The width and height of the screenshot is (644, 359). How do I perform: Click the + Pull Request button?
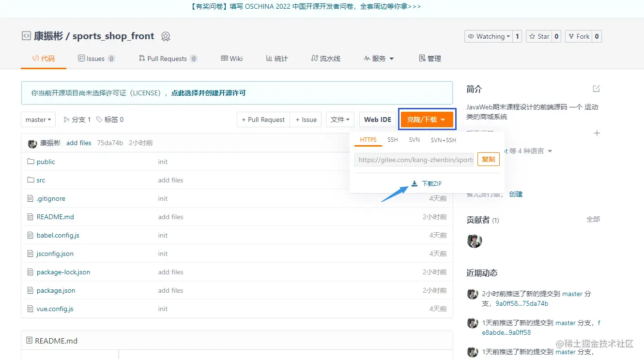263,120
